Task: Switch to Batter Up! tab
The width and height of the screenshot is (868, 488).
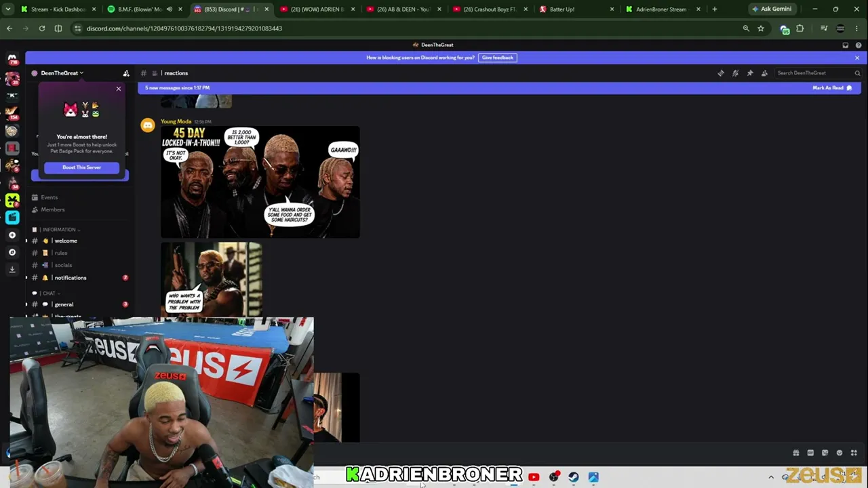Action: click(576, 9)
